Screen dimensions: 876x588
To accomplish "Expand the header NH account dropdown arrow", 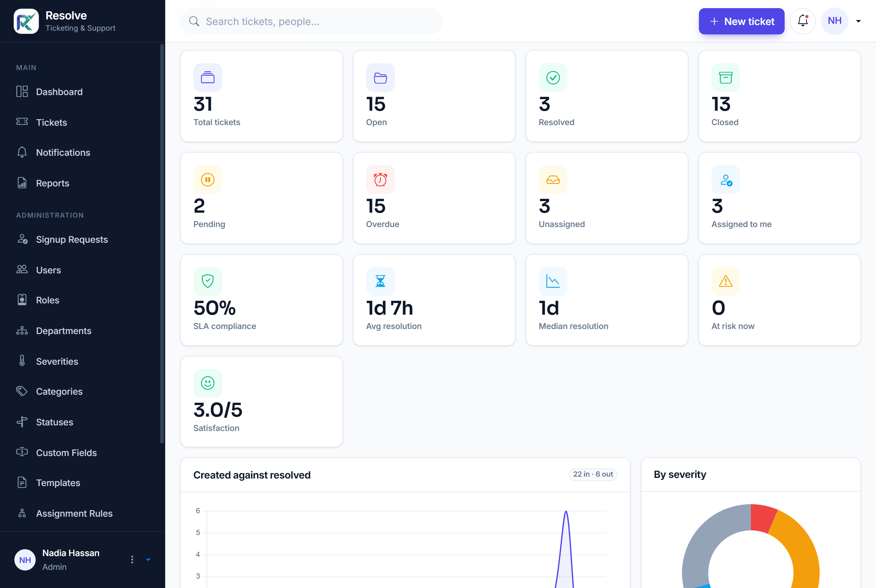I will coord(858,21).
